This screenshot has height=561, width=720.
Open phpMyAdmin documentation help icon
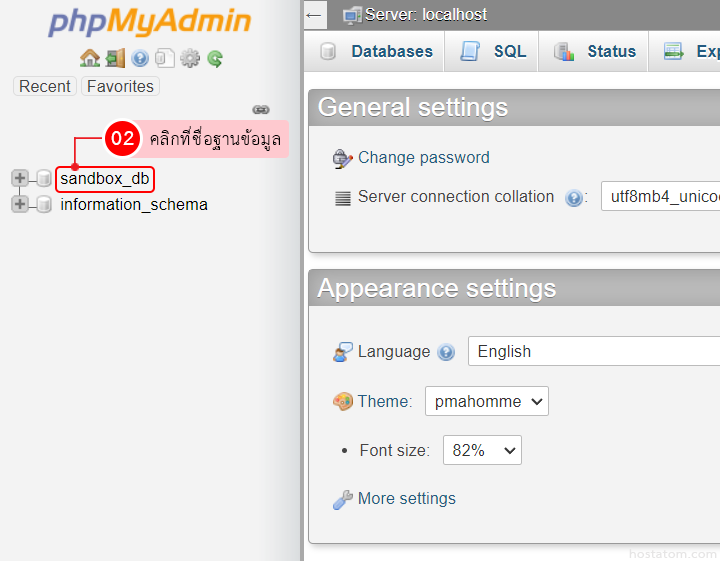click(140, 58)
